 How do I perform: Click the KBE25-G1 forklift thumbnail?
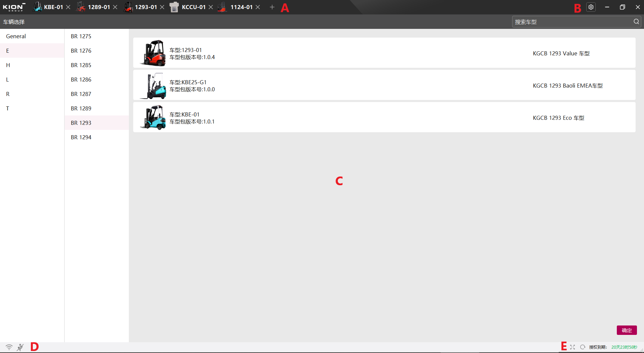pyautogui.click(x=153, y=86)
